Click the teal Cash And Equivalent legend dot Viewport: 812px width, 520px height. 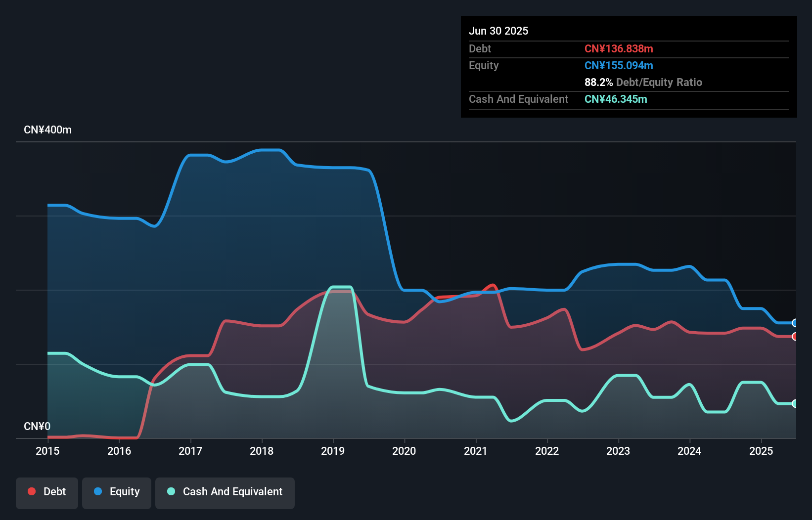170,492
